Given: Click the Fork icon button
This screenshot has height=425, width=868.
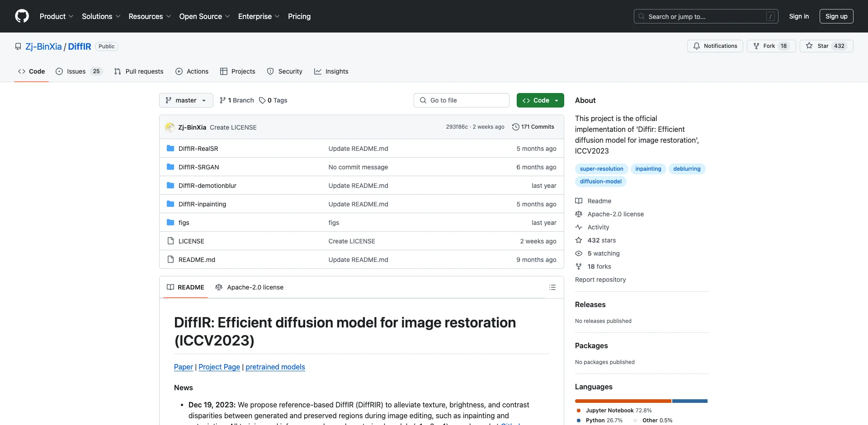Looking at the screenshot, I should tap(756, 46).
